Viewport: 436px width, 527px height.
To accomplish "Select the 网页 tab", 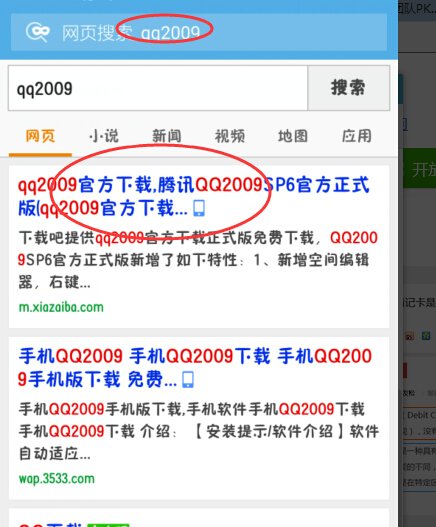I will [40, 136].
